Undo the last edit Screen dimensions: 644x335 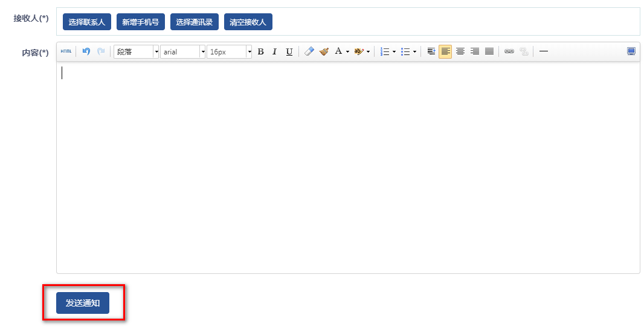coord(86,51)
